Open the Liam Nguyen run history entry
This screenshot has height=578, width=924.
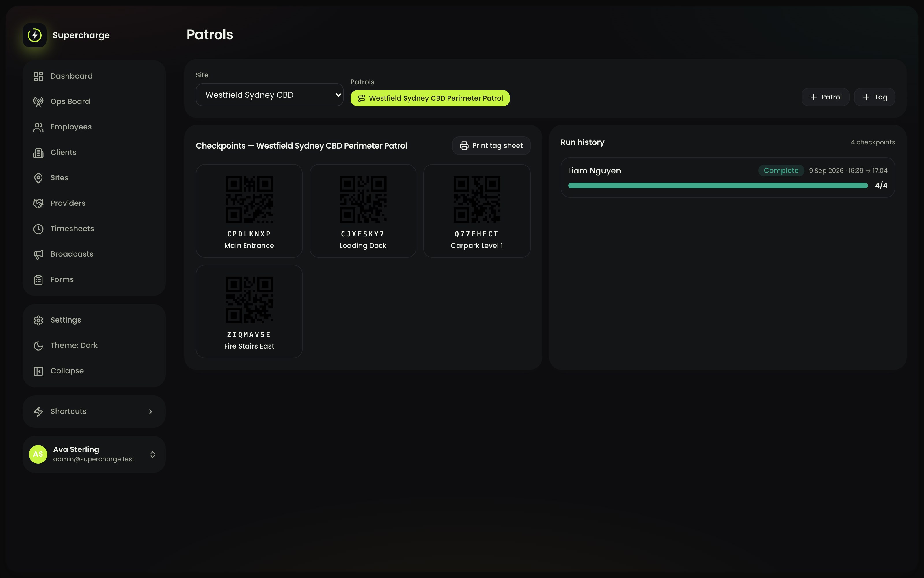coord(727,177)
